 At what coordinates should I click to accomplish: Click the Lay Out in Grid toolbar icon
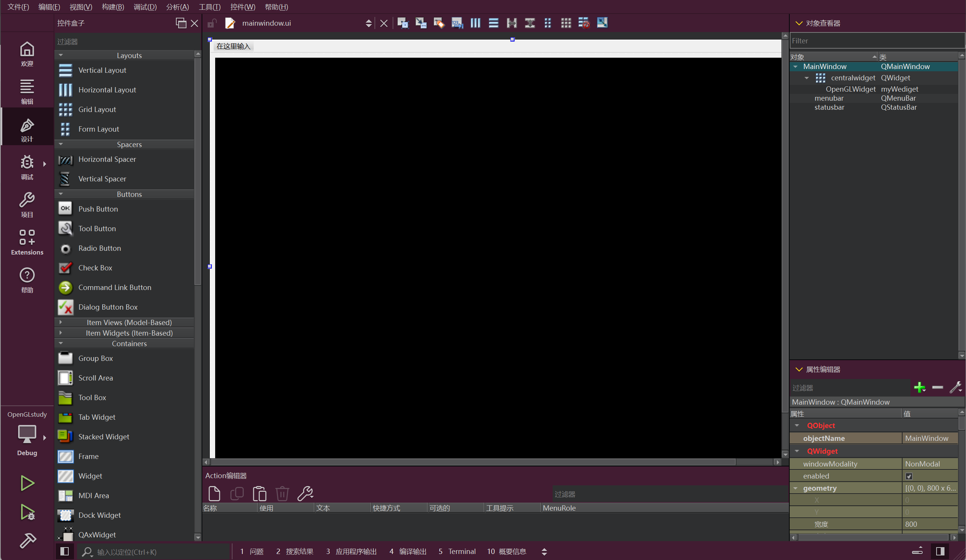point(566,23)
